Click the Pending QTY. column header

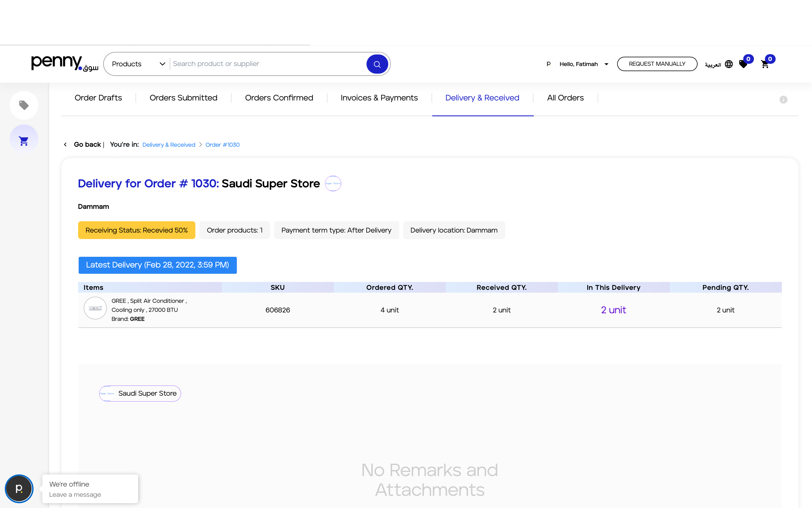click(x=725, y=287)
